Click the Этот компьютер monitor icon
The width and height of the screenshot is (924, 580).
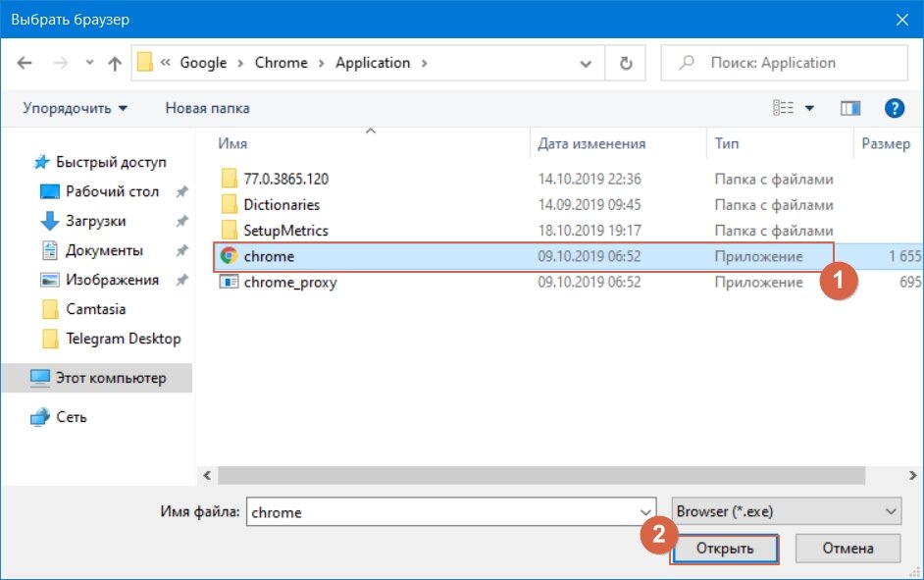click(x=40, y=378)
